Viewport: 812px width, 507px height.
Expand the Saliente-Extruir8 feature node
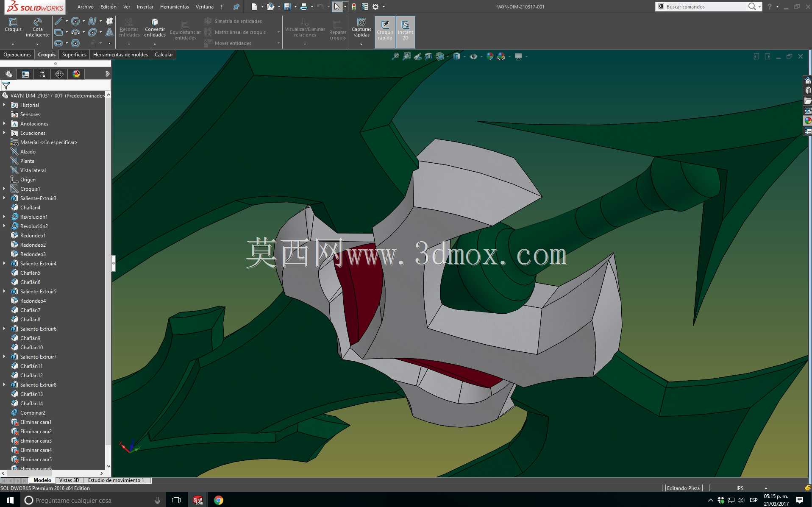pos(4,384)
